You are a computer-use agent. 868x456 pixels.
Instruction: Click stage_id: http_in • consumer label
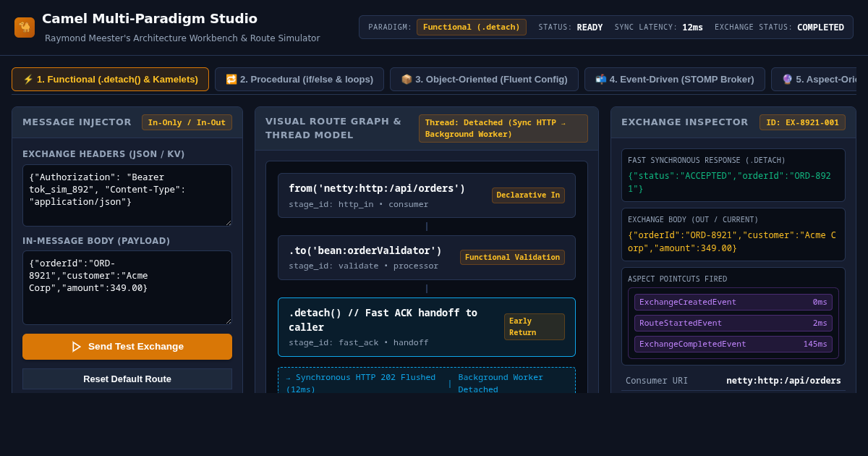(x=359, y=204)
